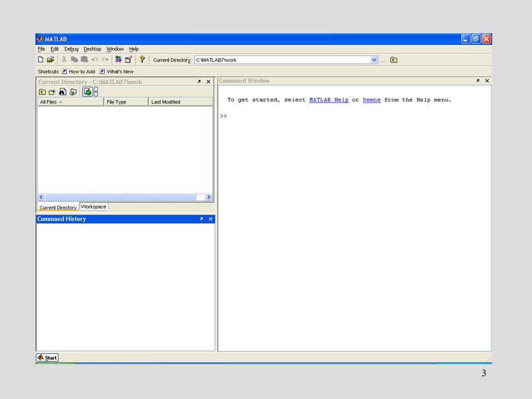The height and width of the screenshot is (399, 532).
Task: Click the How to Add shortcut
Action: (x=78, y=71)
